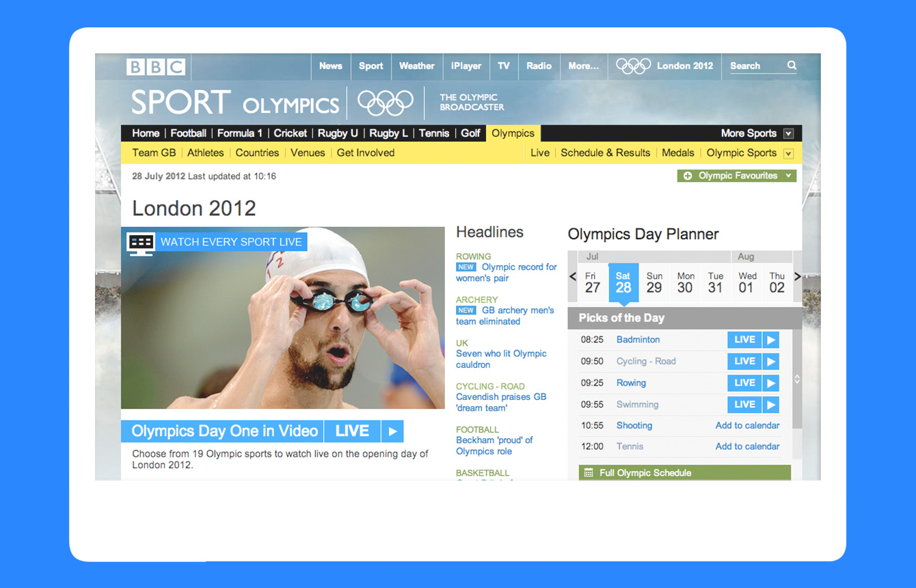This screenshot has height=588, width=916.
Task: Select the Cricket sport tab
Action: [x=291, y=133]
